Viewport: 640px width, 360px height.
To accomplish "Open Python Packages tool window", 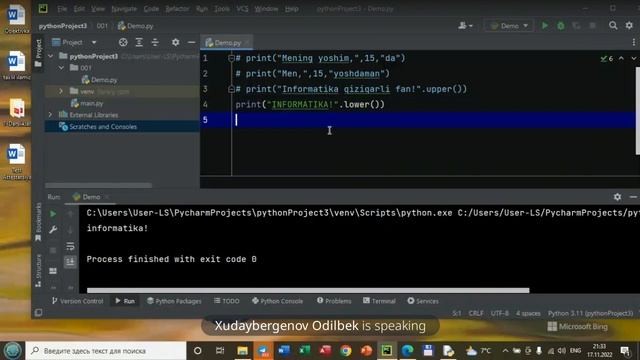I will (x=174, y=301).
